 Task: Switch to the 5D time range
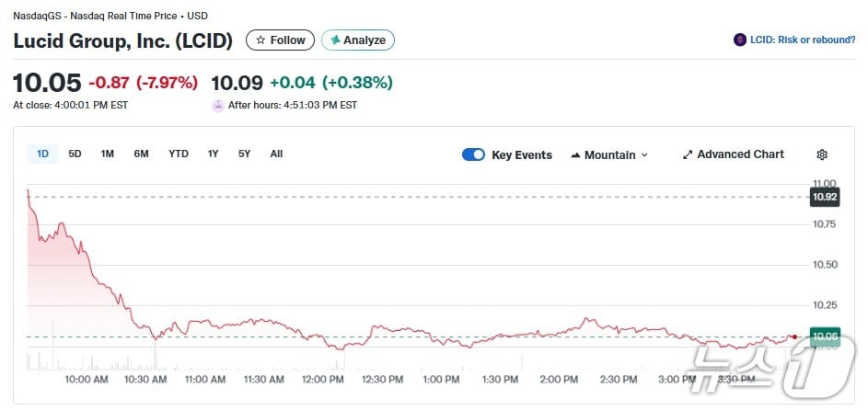click(75, 154)
